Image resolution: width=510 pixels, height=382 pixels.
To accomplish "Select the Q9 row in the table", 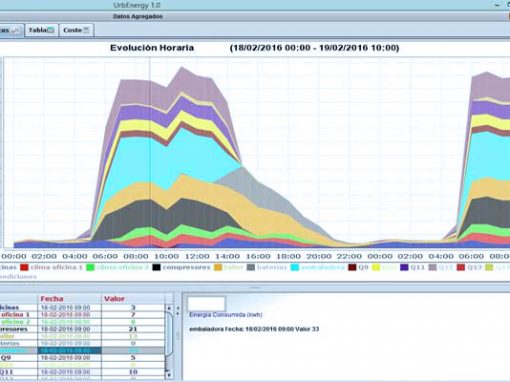I will pos(82,358).
